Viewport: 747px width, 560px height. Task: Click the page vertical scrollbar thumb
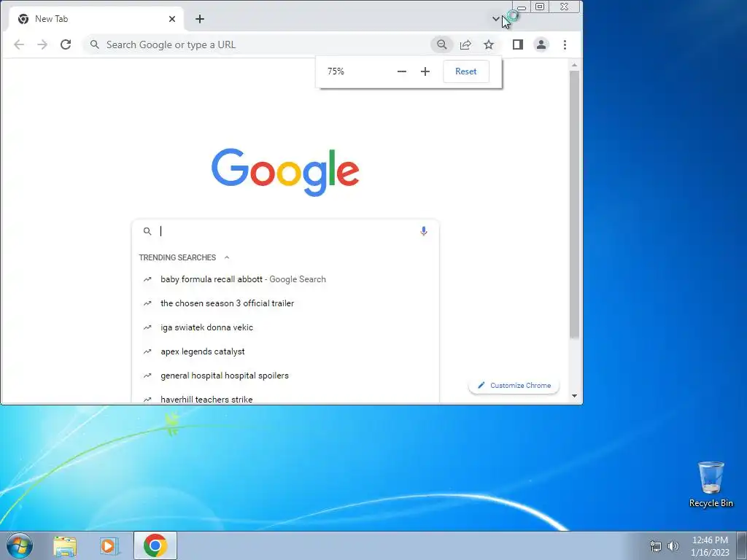(x=574, y=205)
